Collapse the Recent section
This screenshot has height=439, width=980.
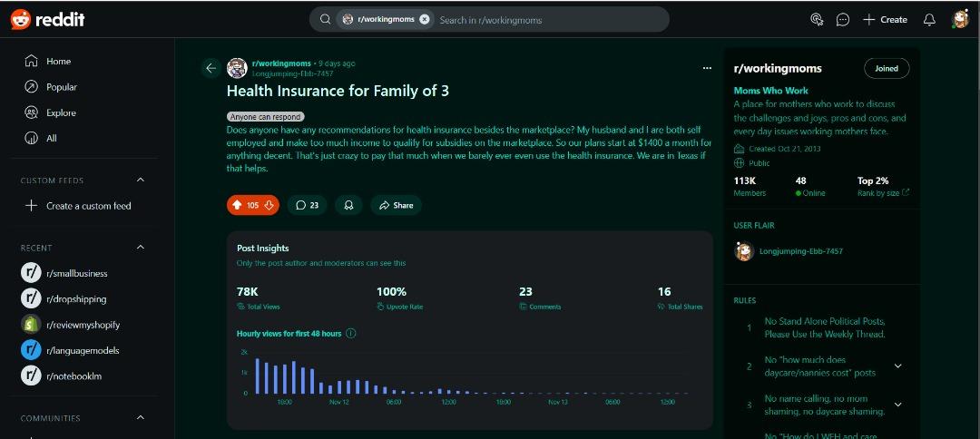pos(141,248)
